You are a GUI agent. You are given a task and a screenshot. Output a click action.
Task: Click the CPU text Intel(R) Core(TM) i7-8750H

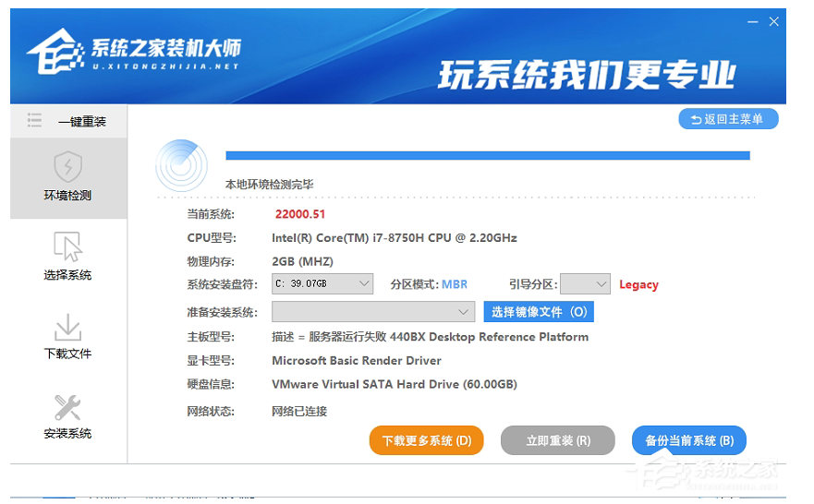(394, 238)
